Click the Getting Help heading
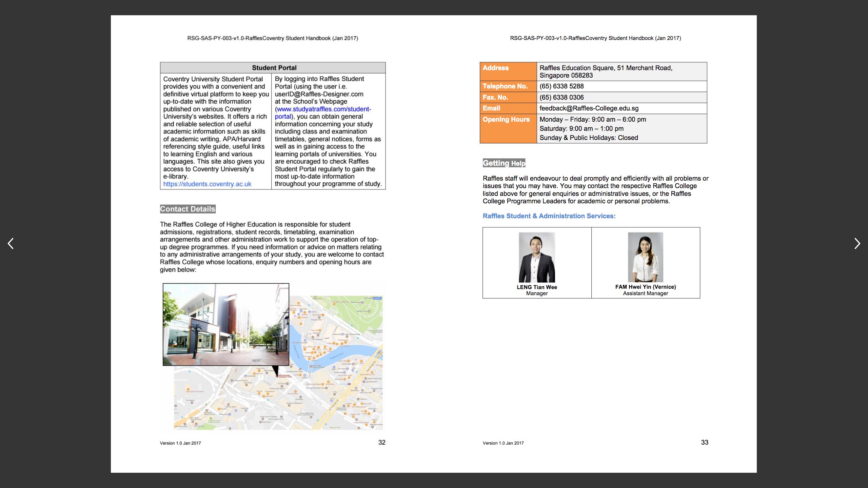Screen dimensions: 868x488 tap(504, 163)
